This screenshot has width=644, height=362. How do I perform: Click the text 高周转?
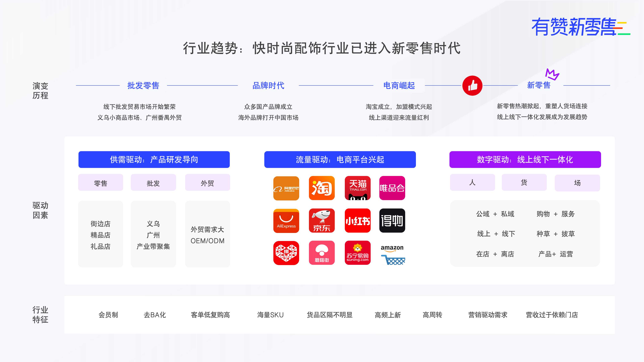pos(433,315)
